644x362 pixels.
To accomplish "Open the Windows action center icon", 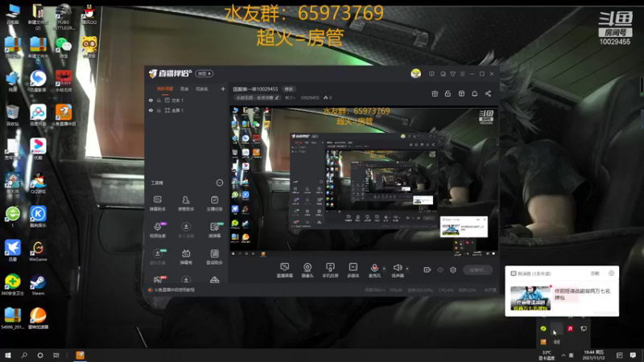I will click(x=633, y=356).
